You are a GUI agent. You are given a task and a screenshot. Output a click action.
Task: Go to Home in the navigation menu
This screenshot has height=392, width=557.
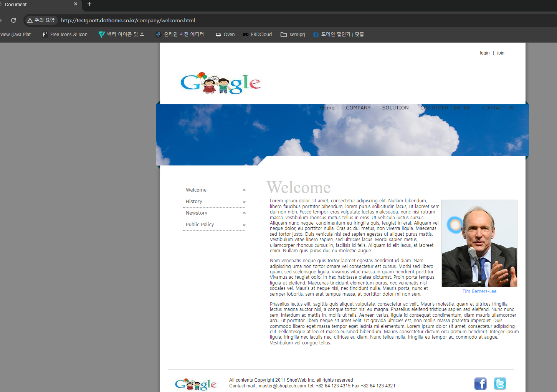[x=327, y=108]
